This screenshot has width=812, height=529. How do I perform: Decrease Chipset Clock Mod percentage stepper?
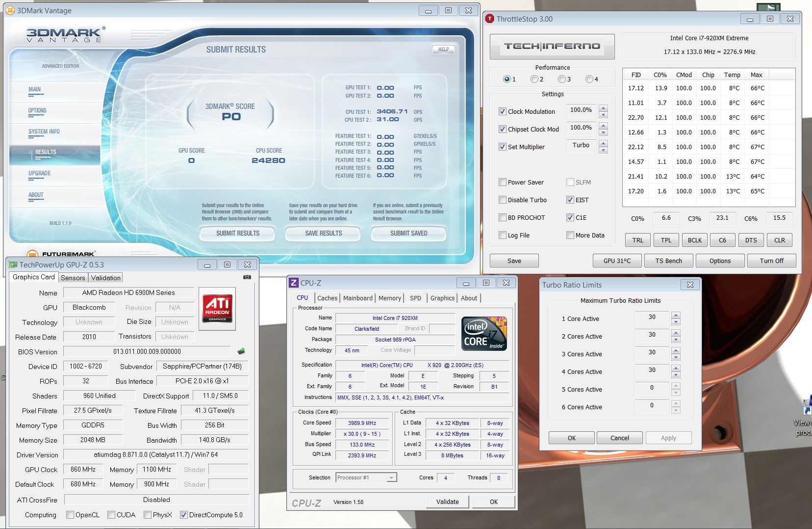point(604,132)
